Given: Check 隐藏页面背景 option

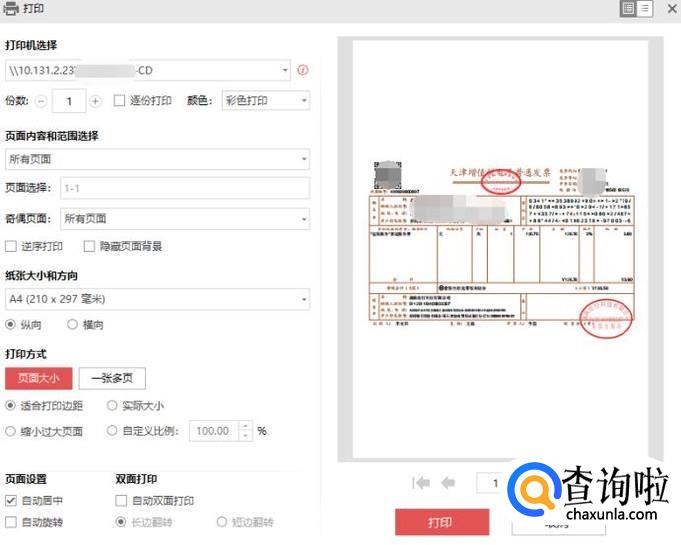Looking at the screenshot, I should 89,246.
